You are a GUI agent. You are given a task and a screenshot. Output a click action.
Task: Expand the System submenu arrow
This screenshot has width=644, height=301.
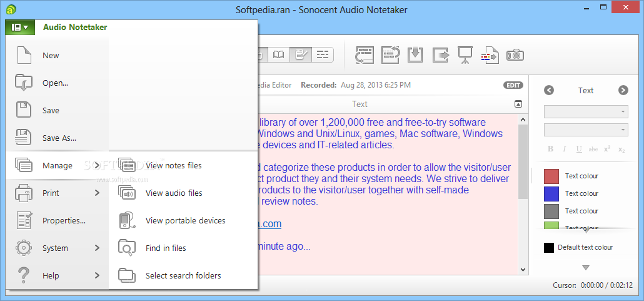coord(97,248)
